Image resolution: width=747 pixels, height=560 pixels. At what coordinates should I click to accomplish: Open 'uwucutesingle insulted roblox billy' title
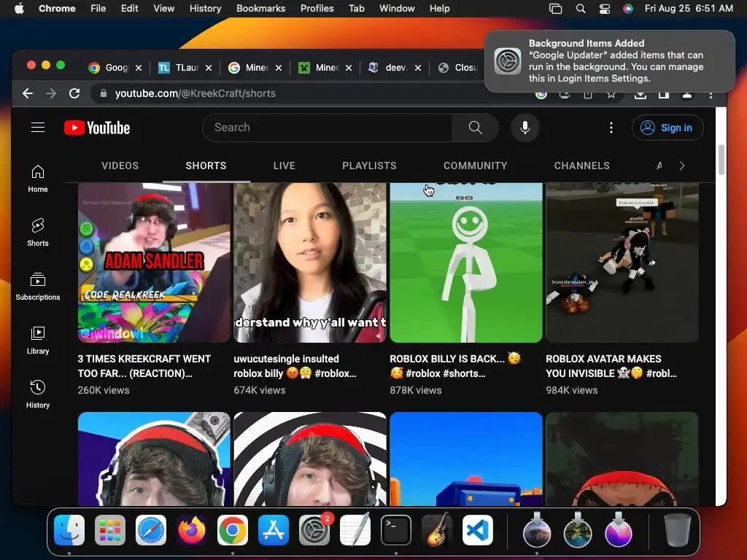click(295, 366)
